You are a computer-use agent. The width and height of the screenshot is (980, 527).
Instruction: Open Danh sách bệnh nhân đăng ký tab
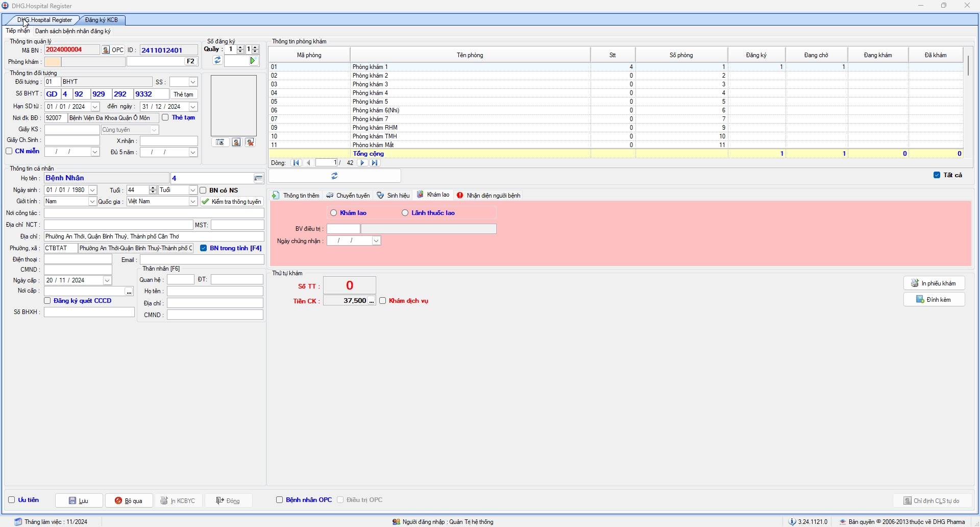[73, 31]
